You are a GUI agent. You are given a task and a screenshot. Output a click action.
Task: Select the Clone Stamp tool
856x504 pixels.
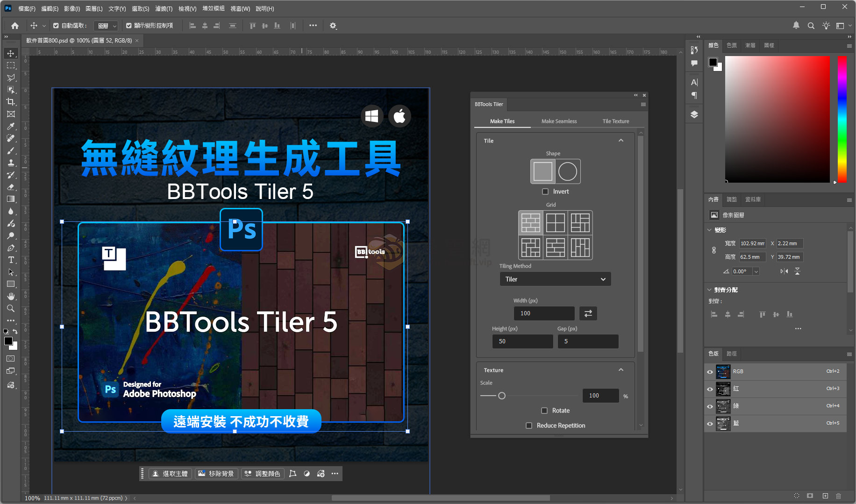point(11,163)
